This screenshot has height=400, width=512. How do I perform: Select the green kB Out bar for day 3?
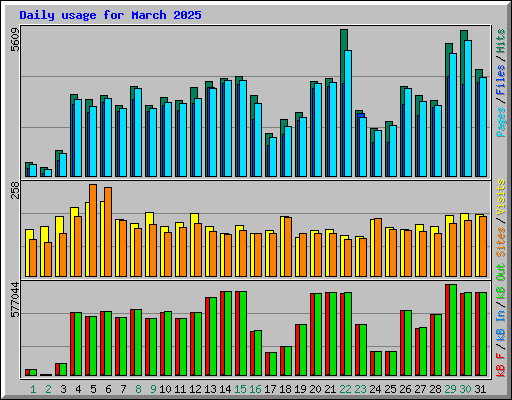point(63,369)
